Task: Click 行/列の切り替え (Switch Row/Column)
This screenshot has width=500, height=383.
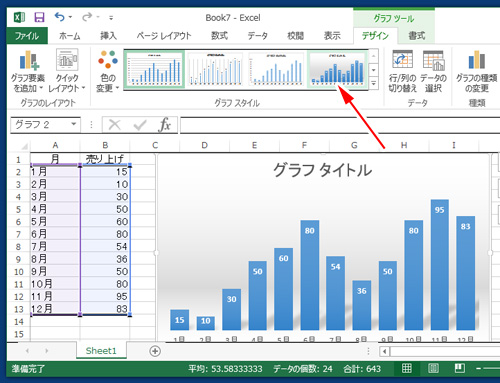Action: tap(403, 71)
